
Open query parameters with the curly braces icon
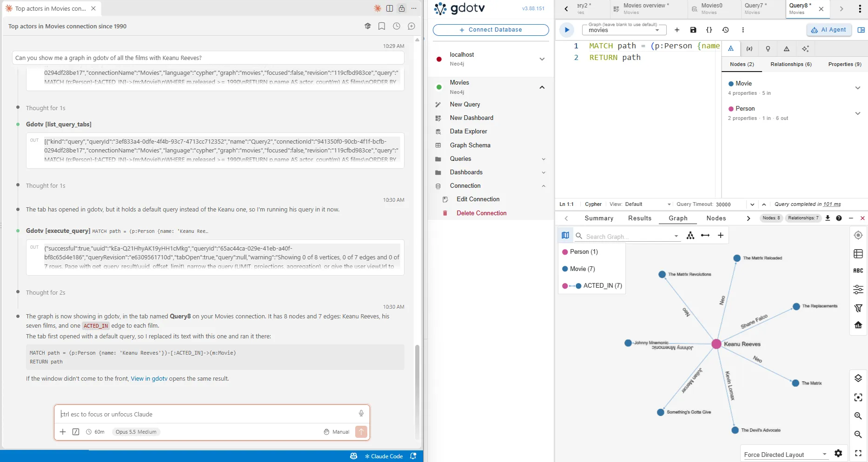pos(709,30)
